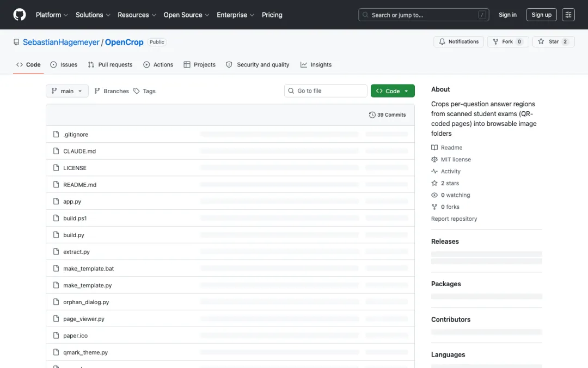Focus the Go to file input
588x368 pixels.
326,91
